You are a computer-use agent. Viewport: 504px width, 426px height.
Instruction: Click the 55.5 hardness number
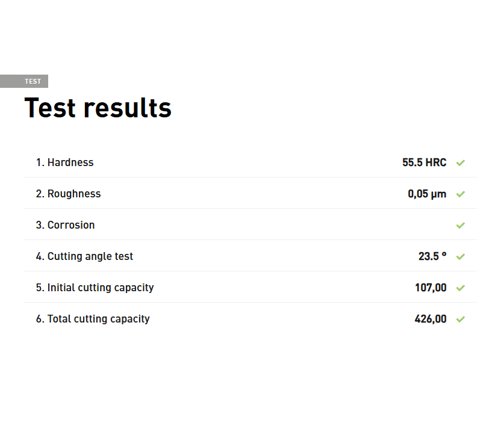click(x=412, y=162)
